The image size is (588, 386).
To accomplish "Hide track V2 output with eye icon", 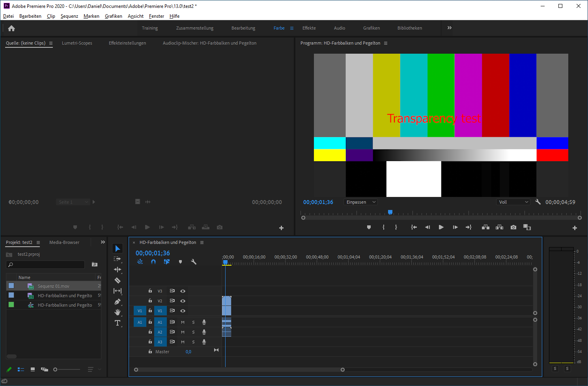I will pos(183,301).
